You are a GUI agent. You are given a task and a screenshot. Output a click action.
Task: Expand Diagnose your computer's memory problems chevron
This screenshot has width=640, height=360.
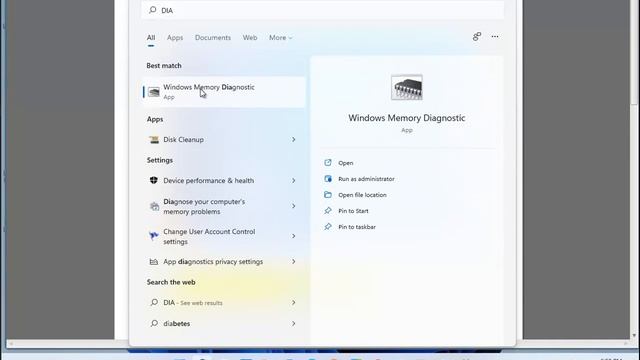[x=293, y=206]
